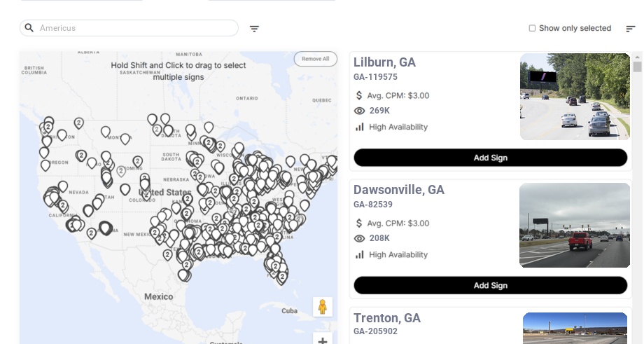Image resolution: width=644 pixels, height=344 pixels.
Task: Open the sort order icon at top right
Action: click(x=630, y=29)
